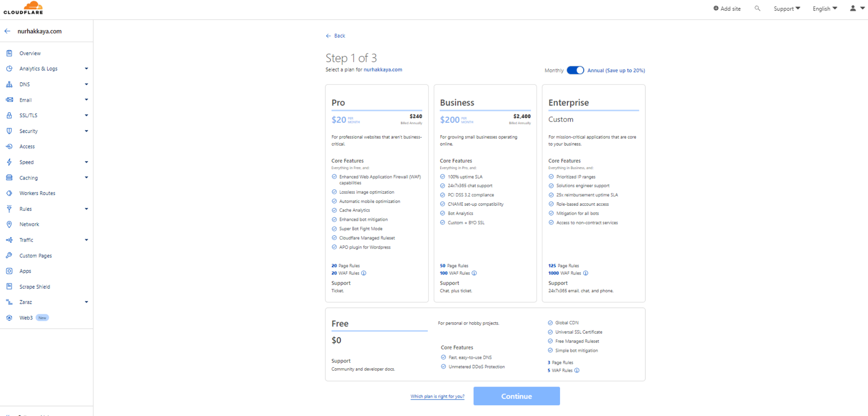Click the Custom Pages wrench icon
868x416 pixels.
(9, 256)
